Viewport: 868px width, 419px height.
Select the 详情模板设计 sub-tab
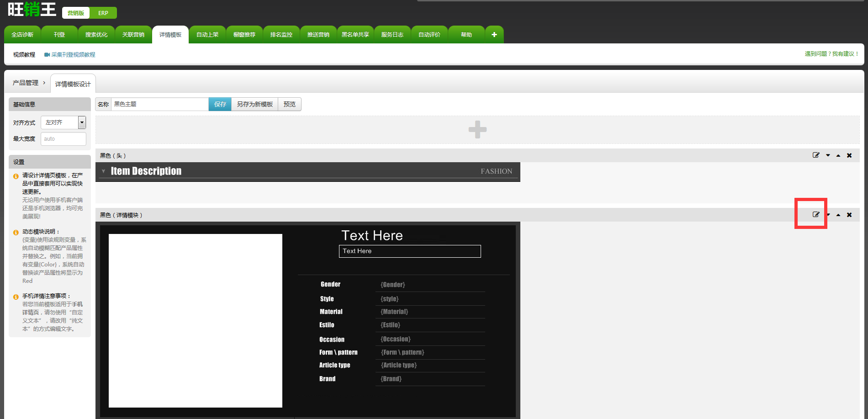click(x=73, y=84)
